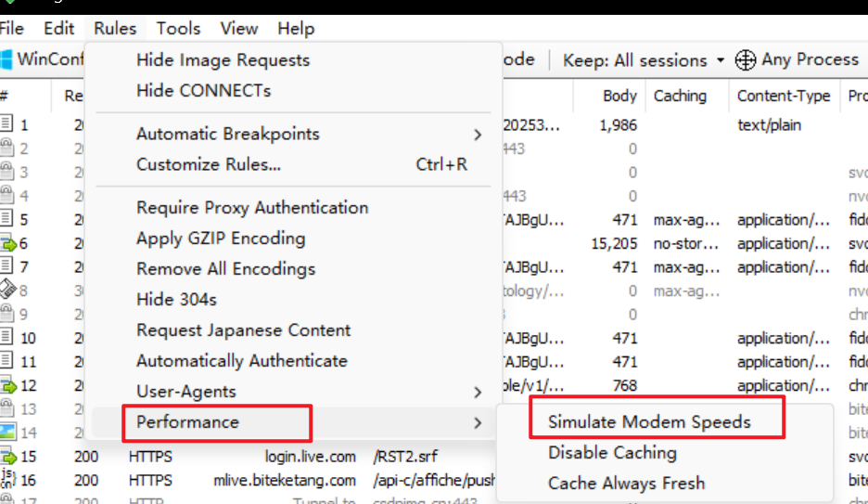This screenshot has width=868, height=504.
Task: Select session 5 document icon
Action: [x=6, y=218]
